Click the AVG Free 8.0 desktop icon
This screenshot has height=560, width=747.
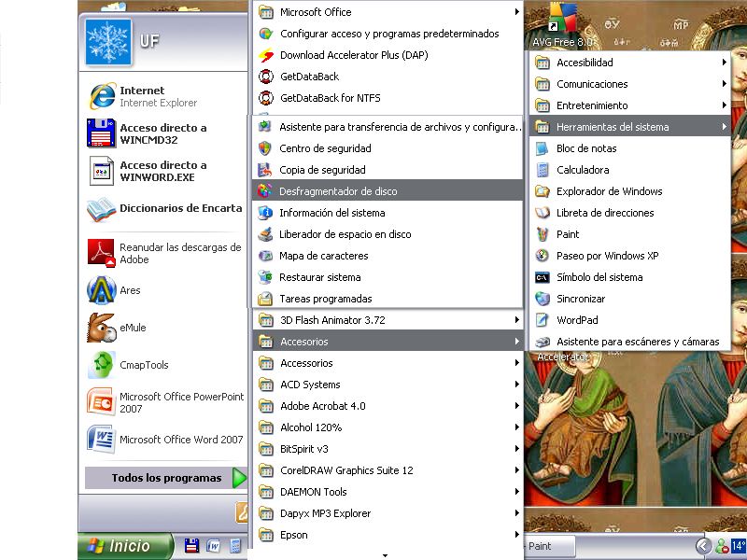tap(561, 18)
